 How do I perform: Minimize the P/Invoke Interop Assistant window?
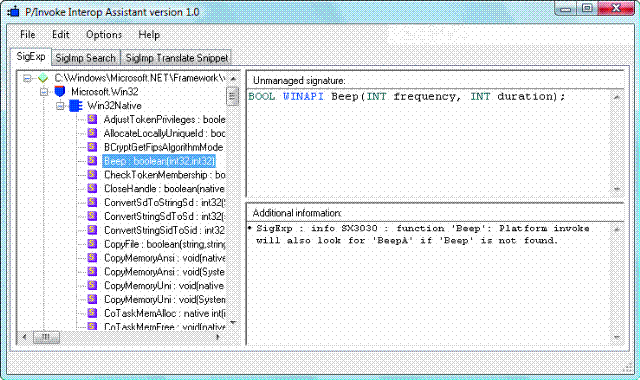click(565, 9)
